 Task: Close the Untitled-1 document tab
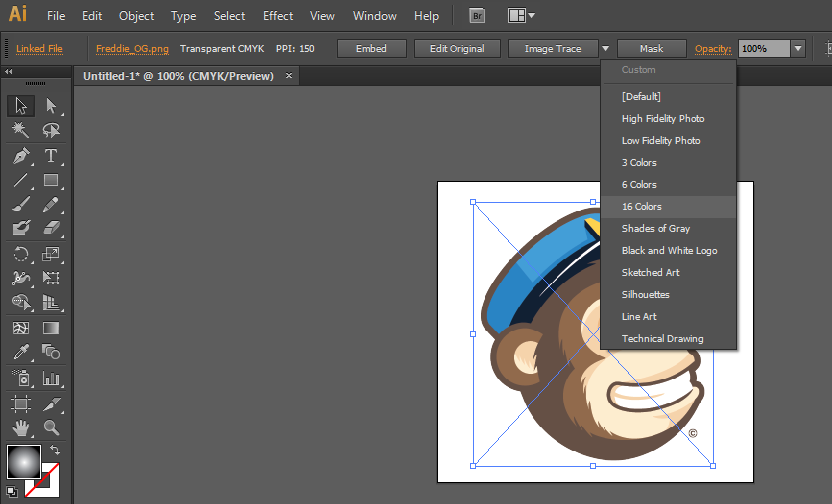click(290, 76)
